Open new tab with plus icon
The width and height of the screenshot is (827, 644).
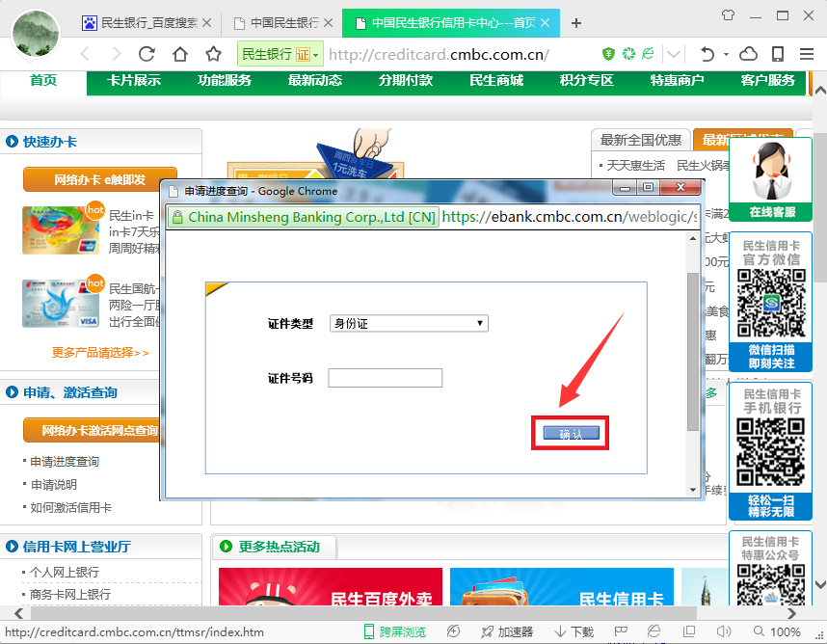click(576, 23)
